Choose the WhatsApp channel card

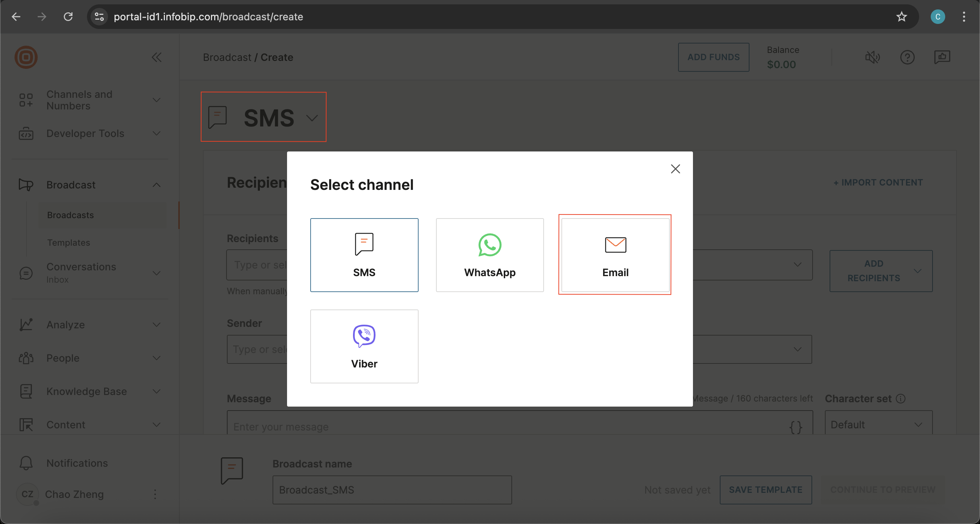point(490,255)
